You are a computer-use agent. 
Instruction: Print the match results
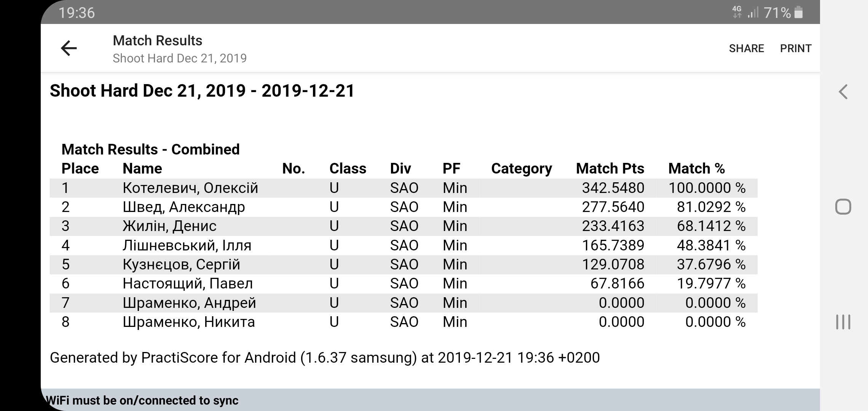point(796,48)
